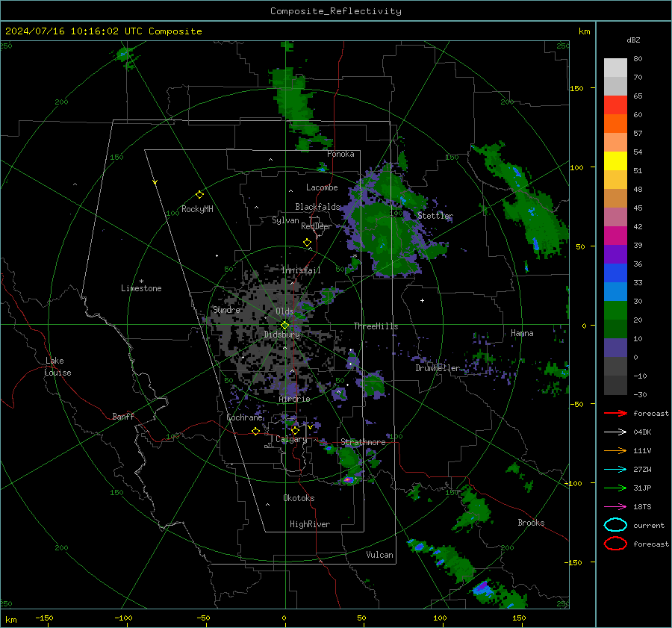The width and height of the screenshot is (672, 628).
Task: Click the Limestone label
Action: pyautogui.click(x=141, y=288)
